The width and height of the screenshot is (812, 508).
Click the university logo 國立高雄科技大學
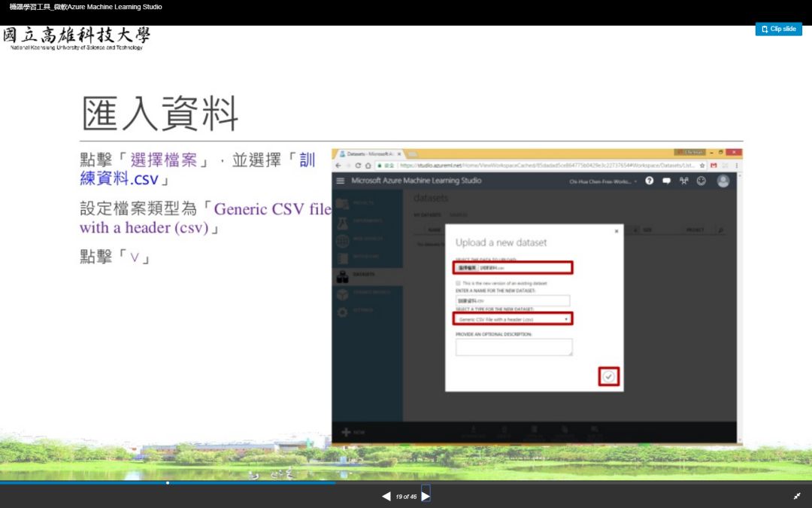(77, 38)
